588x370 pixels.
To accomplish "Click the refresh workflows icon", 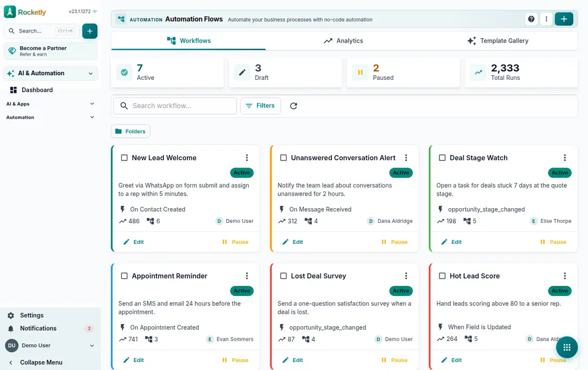I will pos(293,106).
